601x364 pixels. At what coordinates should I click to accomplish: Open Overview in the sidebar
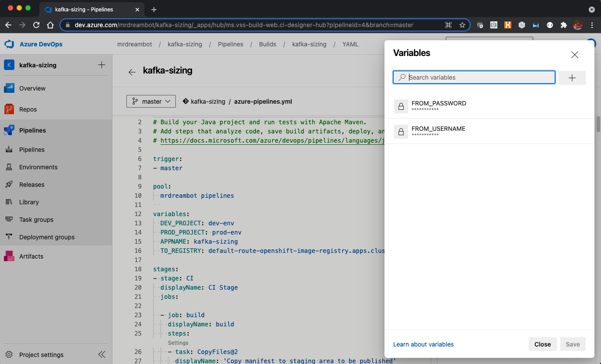[56, 88]
